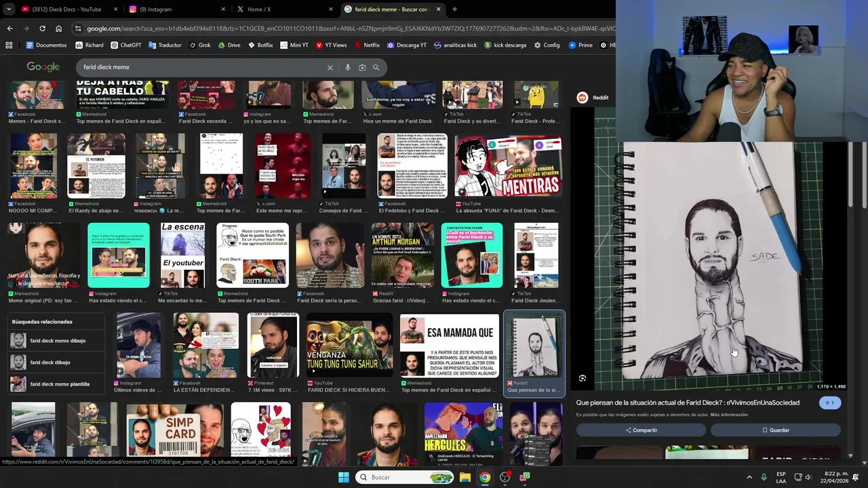The width and height of the screenshot is (868, 488).
Task: Go to the browser home page icon
Action: coord(58,28)
